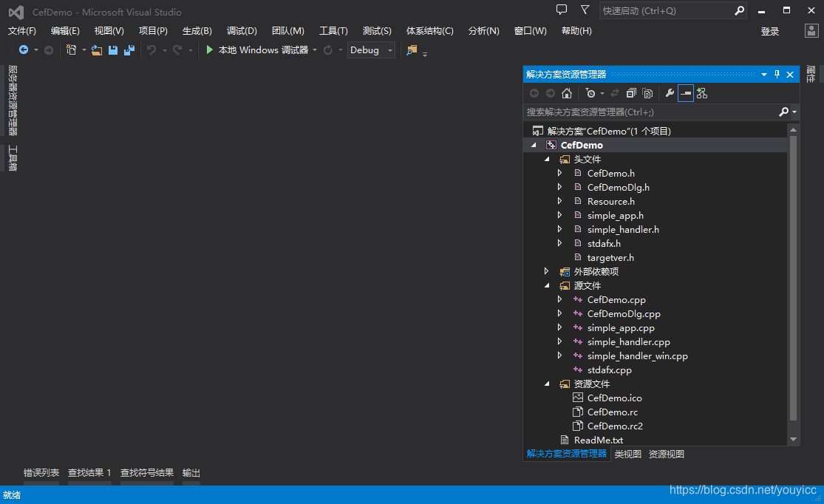Click the Home icon in Solution Explorer

(567, 93)
